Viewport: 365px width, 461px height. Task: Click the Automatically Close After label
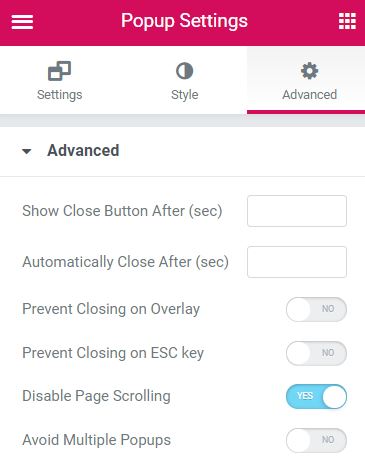click(x=125, y=262)
